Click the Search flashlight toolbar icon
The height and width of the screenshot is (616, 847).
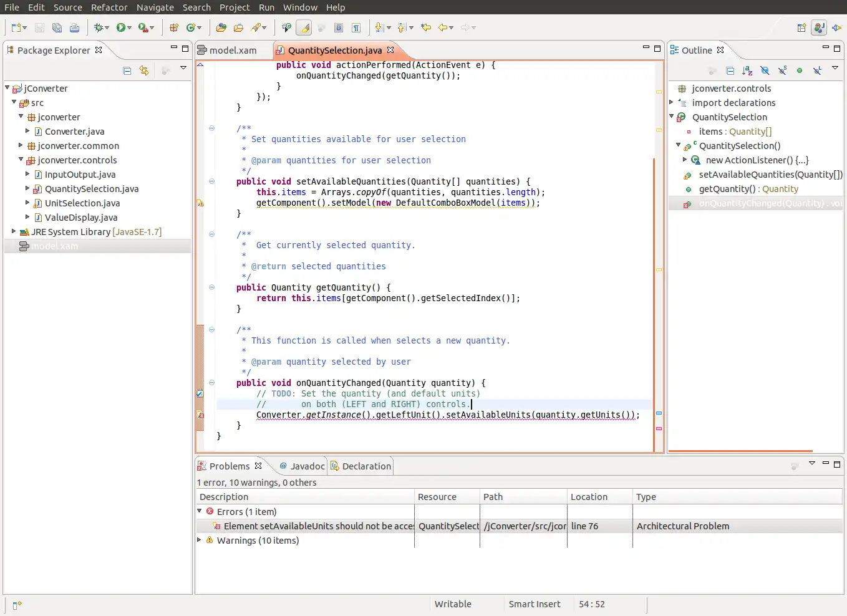256,27
